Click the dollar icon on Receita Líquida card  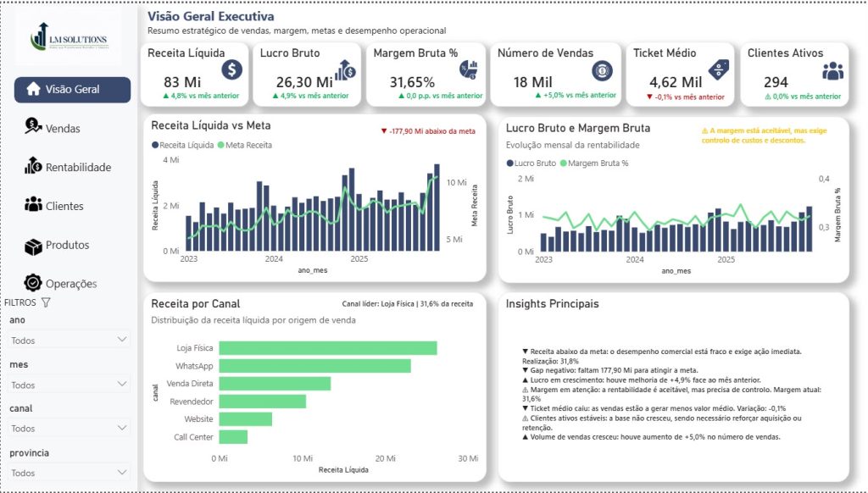[232, 69]
